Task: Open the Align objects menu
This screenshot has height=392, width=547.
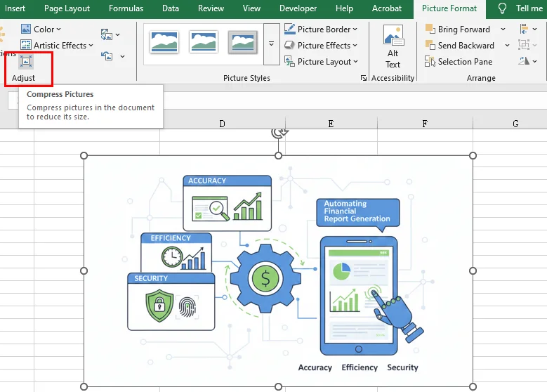Action: point(528,30)
